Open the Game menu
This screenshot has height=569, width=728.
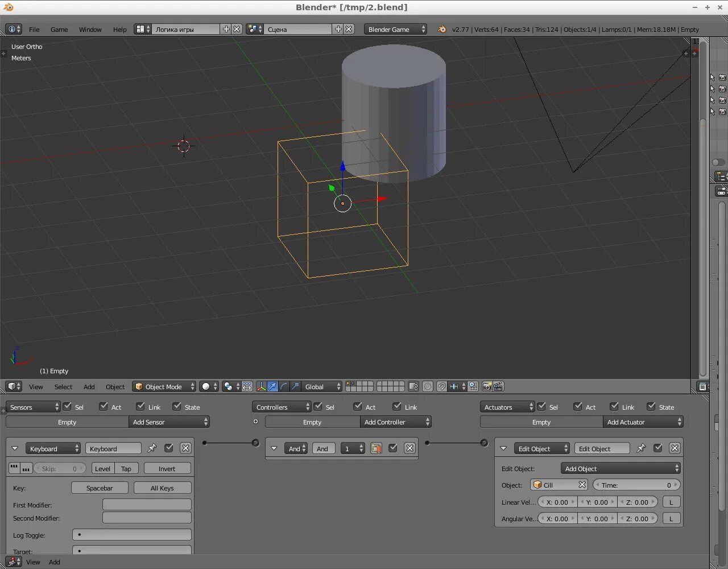[x=59, y=30]
